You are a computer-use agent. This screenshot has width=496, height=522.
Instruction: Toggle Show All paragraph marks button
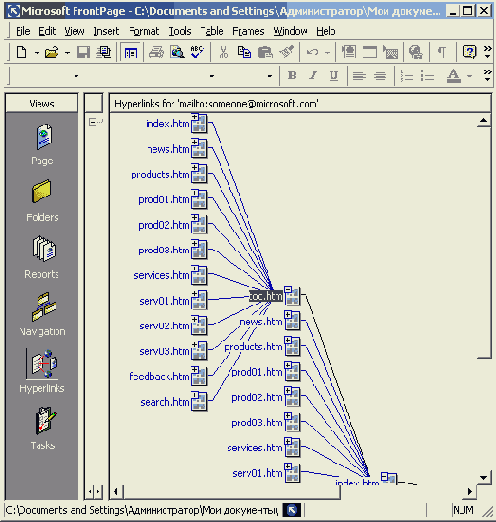(442, 52)
